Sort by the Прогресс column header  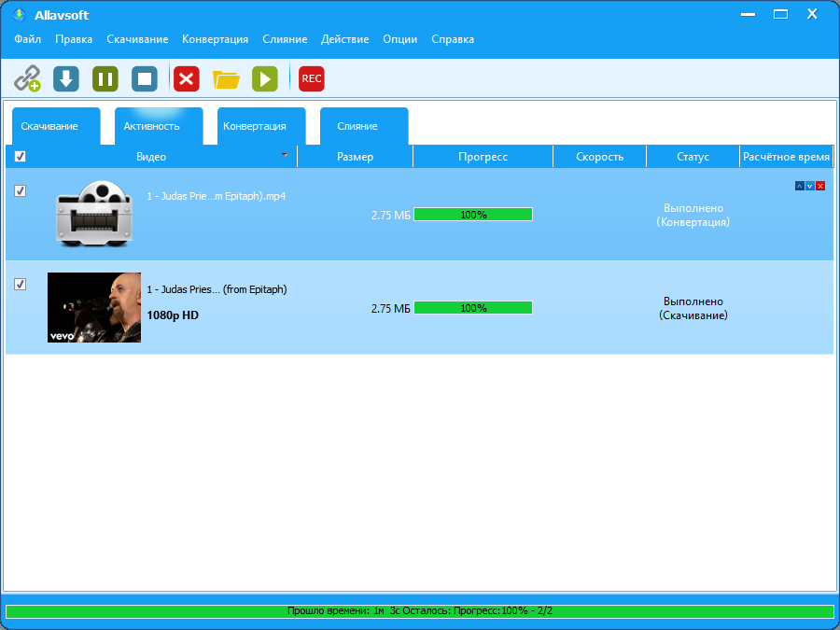tap(483, 157)
